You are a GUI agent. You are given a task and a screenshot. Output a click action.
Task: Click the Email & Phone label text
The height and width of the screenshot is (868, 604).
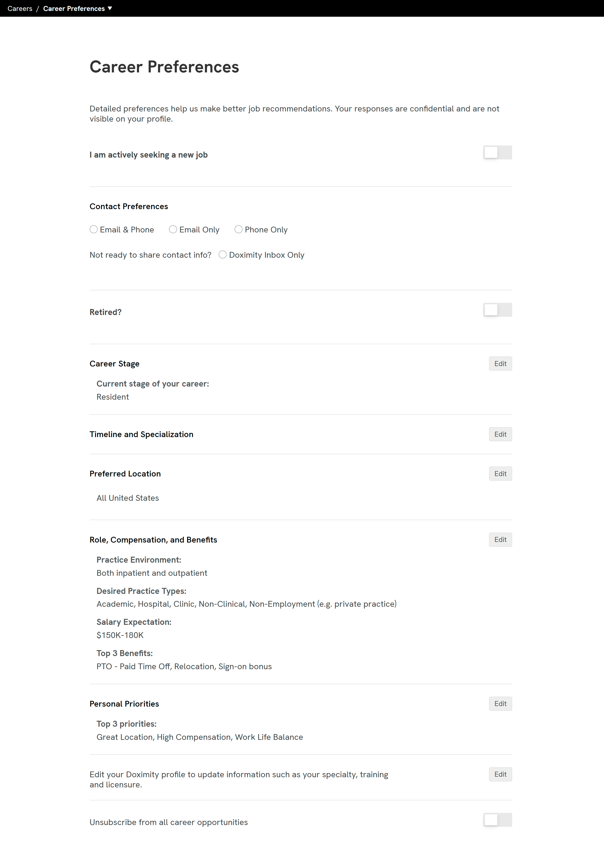point(127,229)
